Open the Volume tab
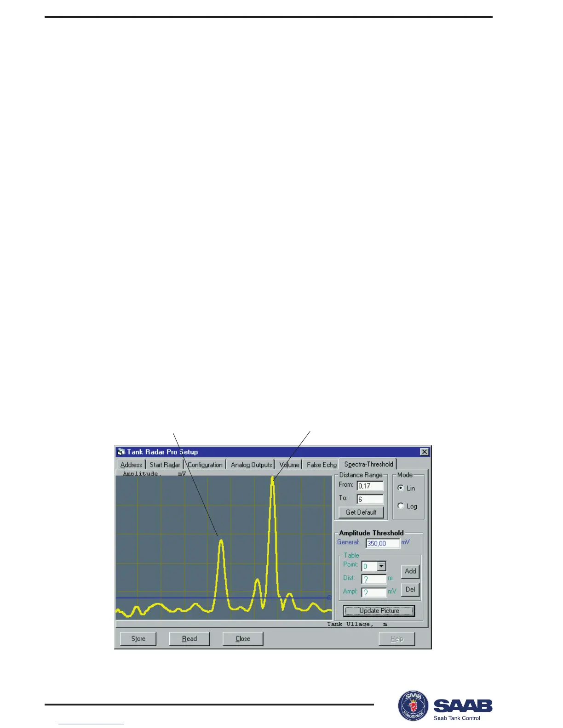Viewport: 563px width, 728px height. 289,465
